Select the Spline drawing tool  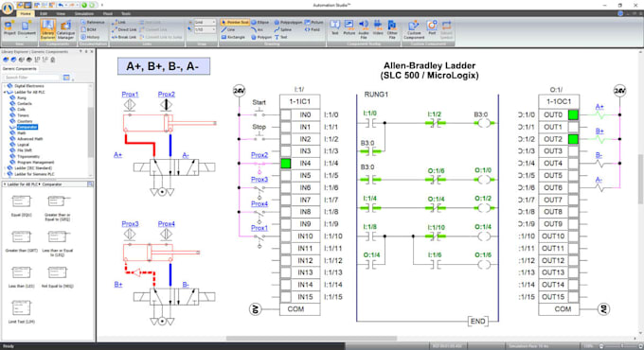pyautogui.click(x=283, y=29)
